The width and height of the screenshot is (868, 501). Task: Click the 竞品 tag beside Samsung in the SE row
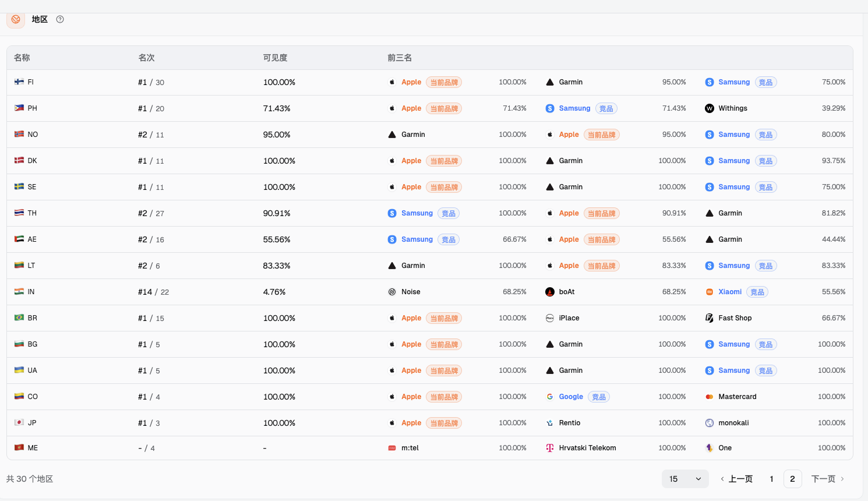(x=765, y=187)
